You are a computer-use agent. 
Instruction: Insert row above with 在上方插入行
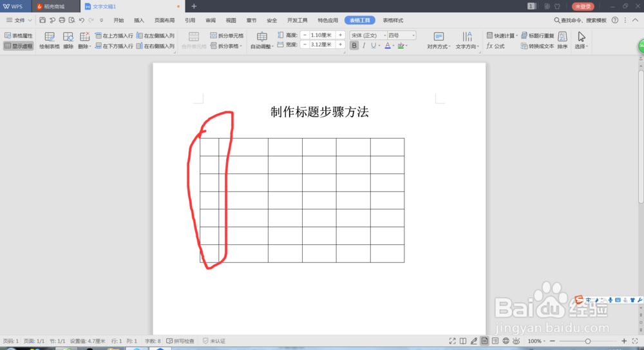(x=114, y=36)
